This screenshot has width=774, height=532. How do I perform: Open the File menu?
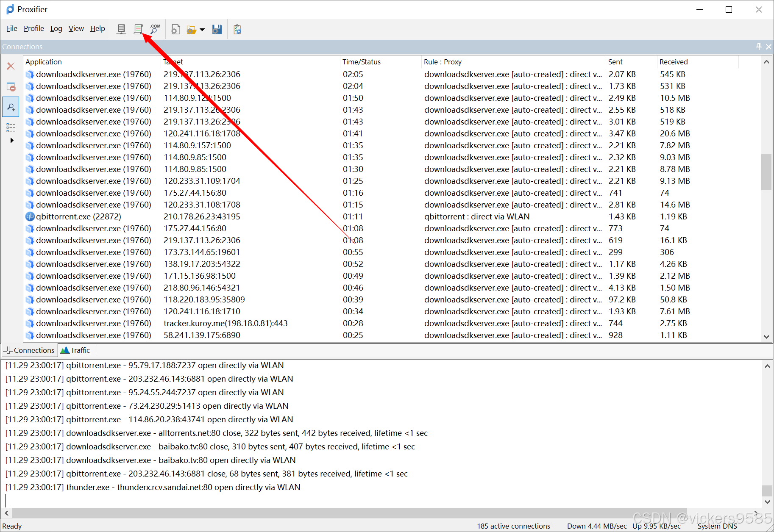coord(12,28)
